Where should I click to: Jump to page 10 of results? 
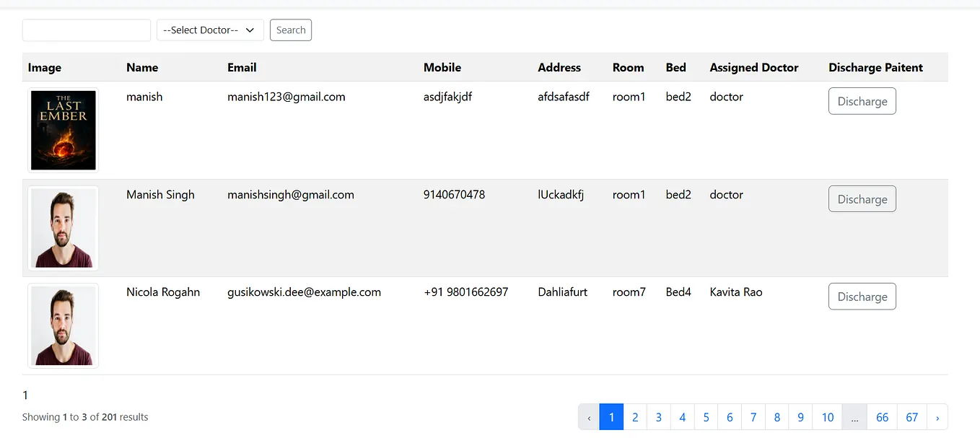(x=827, y=417)
